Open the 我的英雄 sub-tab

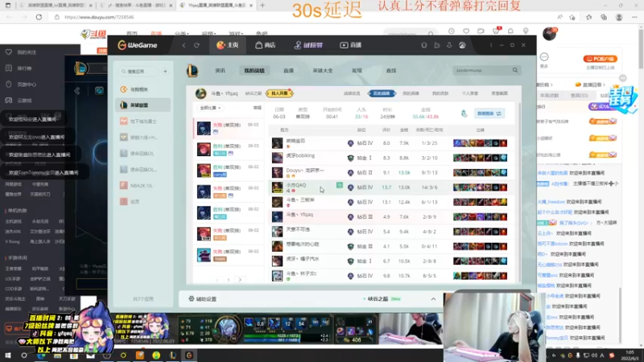click(411, 93)
